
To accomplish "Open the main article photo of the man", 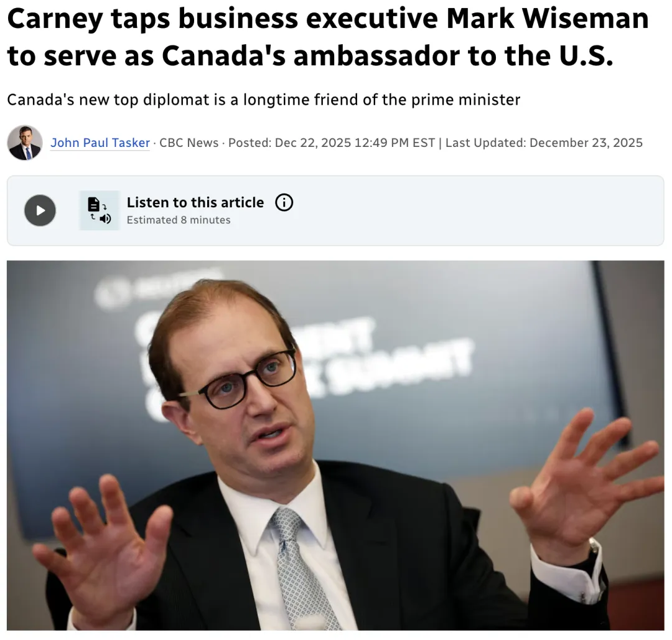I will point(335,445).
